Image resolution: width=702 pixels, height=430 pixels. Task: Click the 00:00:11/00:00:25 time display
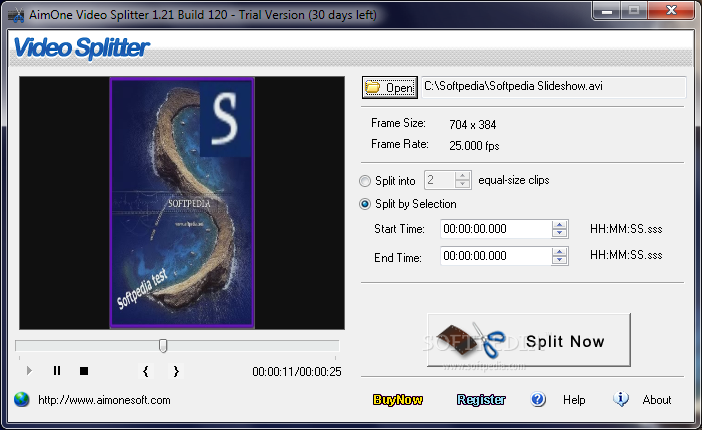click(x=296, y=372)
